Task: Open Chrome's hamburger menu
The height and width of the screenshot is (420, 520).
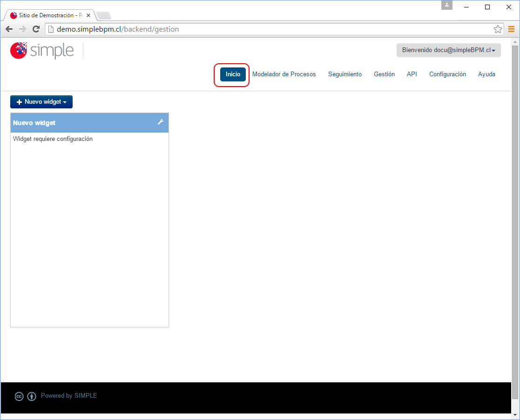Action: tap(510, 29)
